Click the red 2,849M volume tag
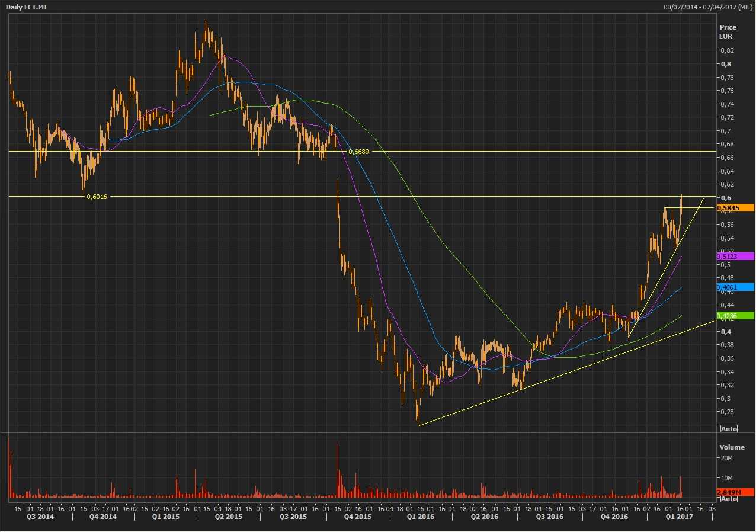Screen dimensions: 756x532 click(x=735, y=492)
